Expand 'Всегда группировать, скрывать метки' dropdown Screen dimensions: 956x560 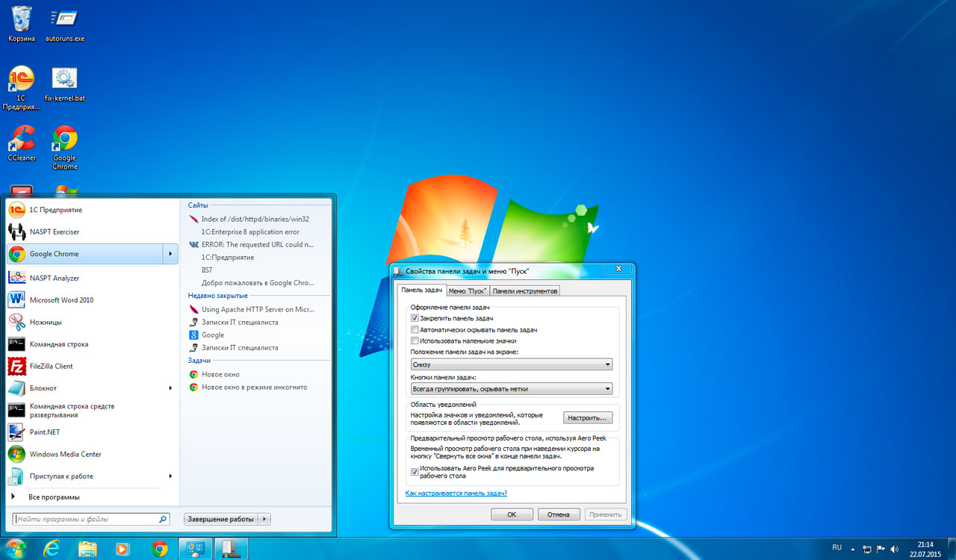click(512, 388)
